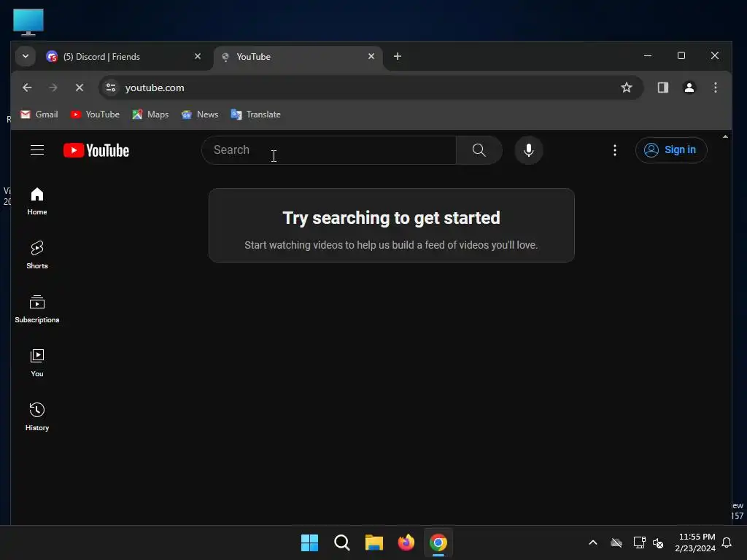Image resolution: width=747 pixels, height=560 pixels.
Task: Open the clock showing 11:55 PM
Action: [695, 542]
